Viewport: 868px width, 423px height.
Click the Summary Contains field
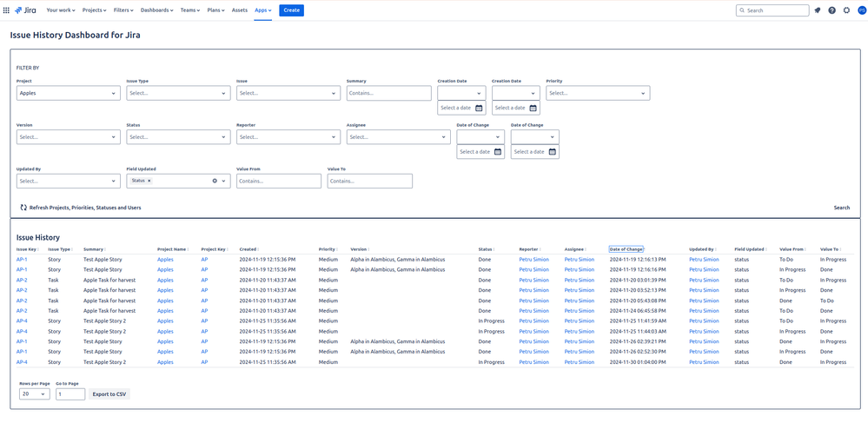coord(388,93)
